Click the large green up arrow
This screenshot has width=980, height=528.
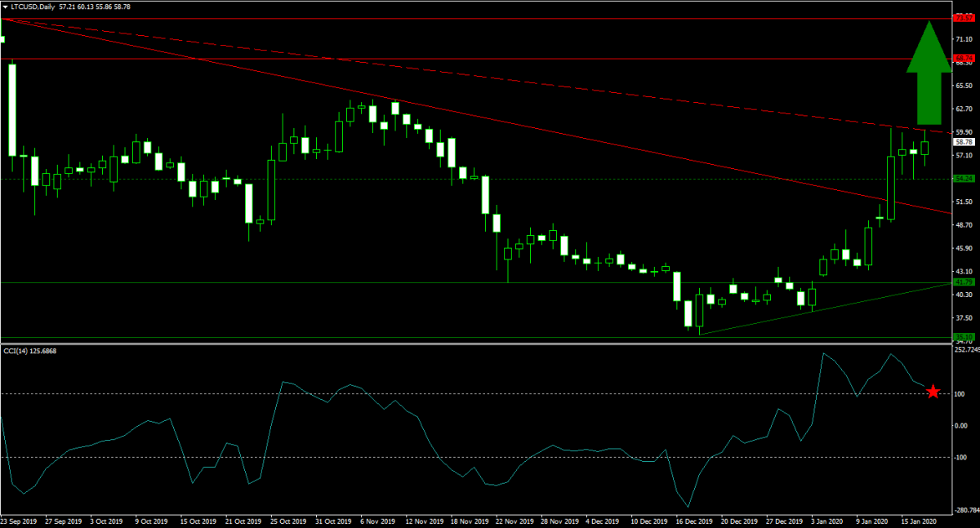coord(929,78)
